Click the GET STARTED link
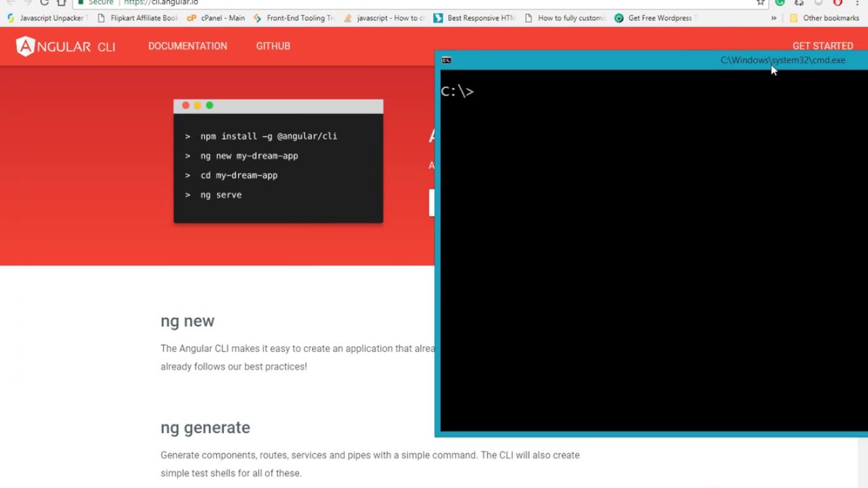This screenshot has width=868, height=488. [x=823, y=46]
